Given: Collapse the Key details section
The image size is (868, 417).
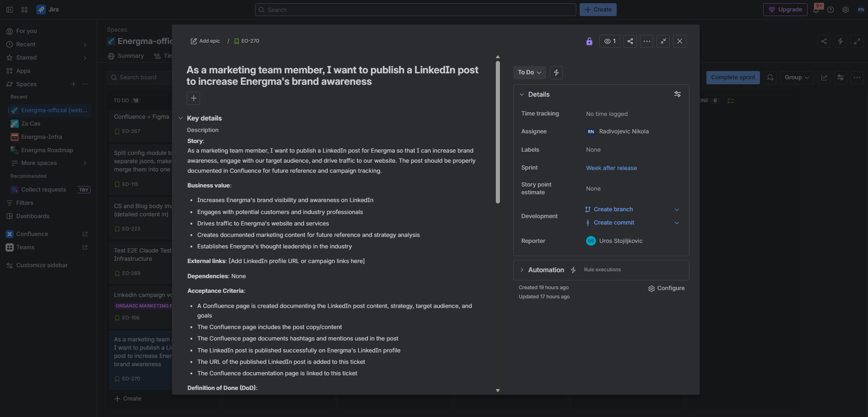Looking at the screenshot, I should coord(180,118).
